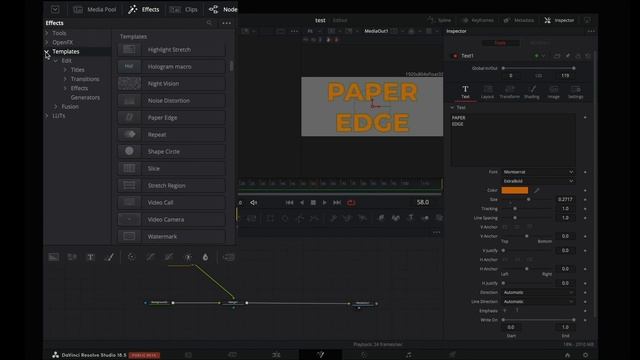The image size is (640, 360).
Task: Toggle the Clips panel button
Action: [x=183, y=9]
